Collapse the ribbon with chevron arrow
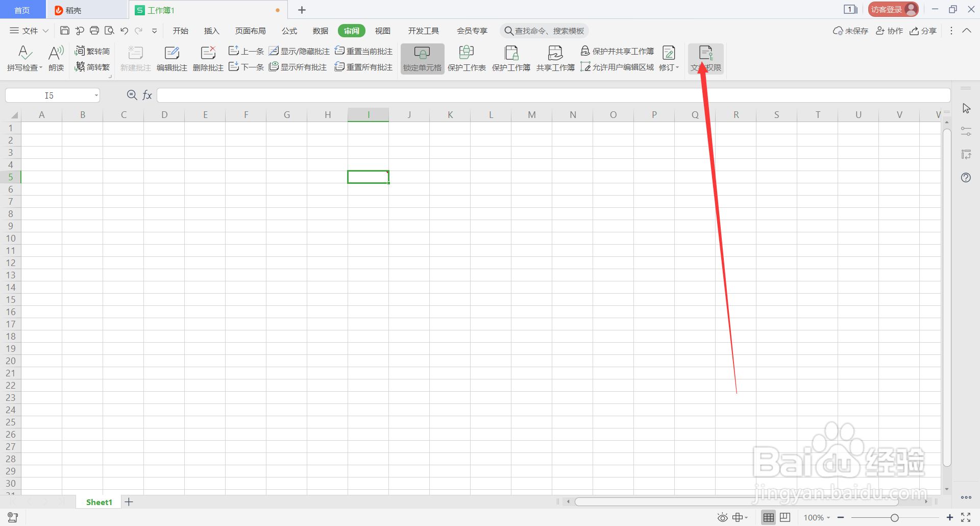 pos(967,31)
